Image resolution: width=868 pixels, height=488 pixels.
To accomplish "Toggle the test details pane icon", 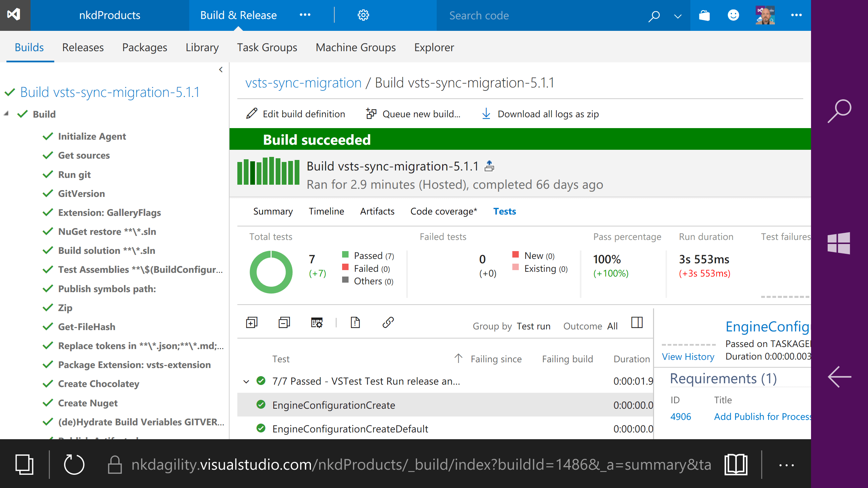I will (637, 322).
